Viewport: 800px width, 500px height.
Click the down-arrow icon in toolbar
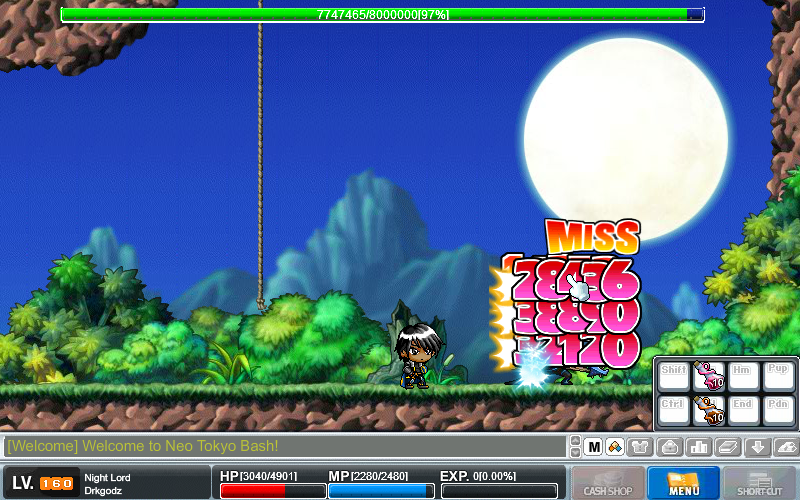click(x=757, y=447)
